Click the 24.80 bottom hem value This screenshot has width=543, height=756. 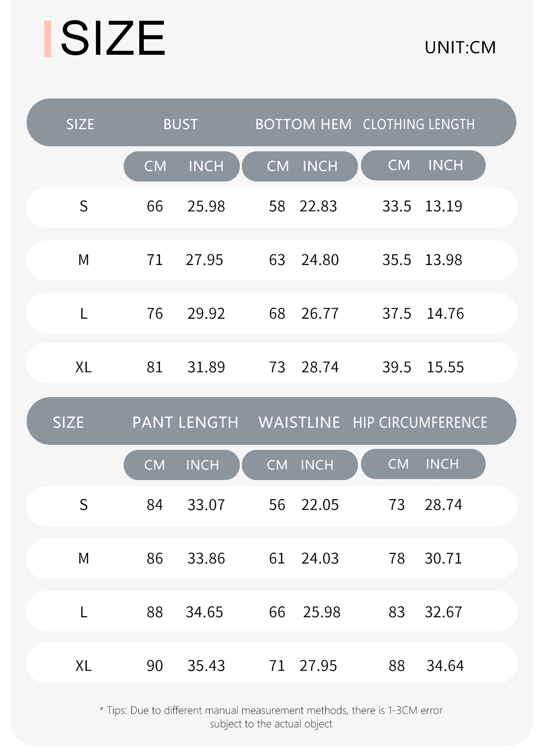coord(320,260)
